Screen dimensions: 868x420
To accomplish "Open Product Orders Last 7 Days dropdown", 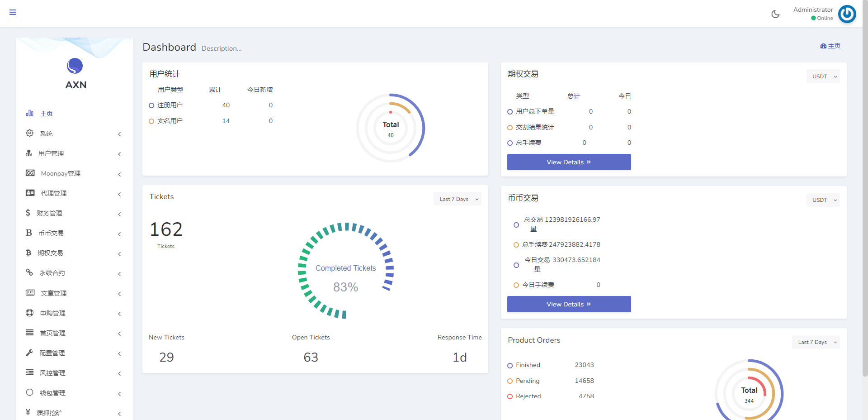I will tap(816, 342).
